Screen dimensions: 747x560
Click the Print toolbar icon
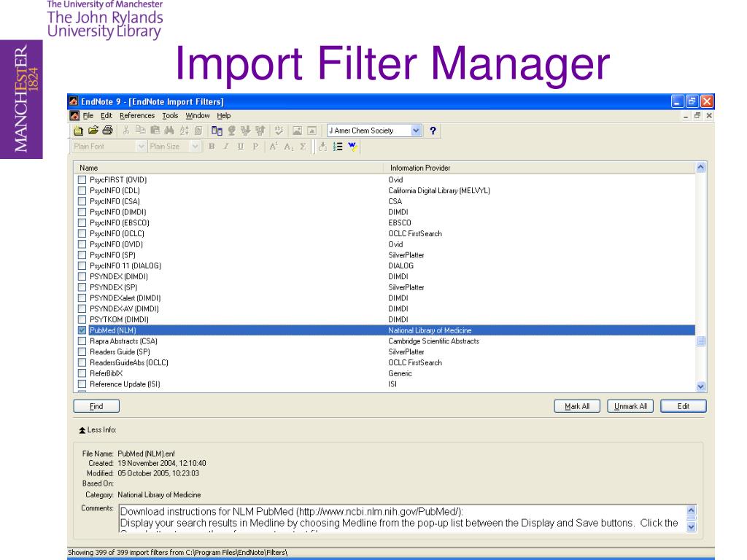(108, 131)
